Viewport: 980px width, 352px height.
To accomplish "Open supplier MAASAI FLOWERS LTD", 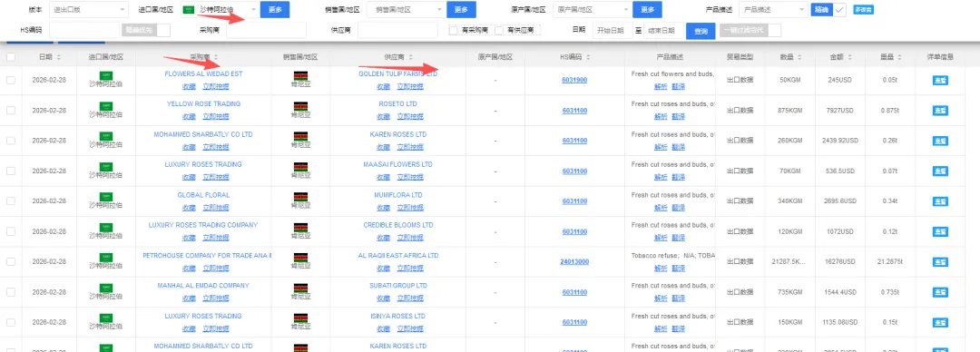I will [x=398, y=164].
